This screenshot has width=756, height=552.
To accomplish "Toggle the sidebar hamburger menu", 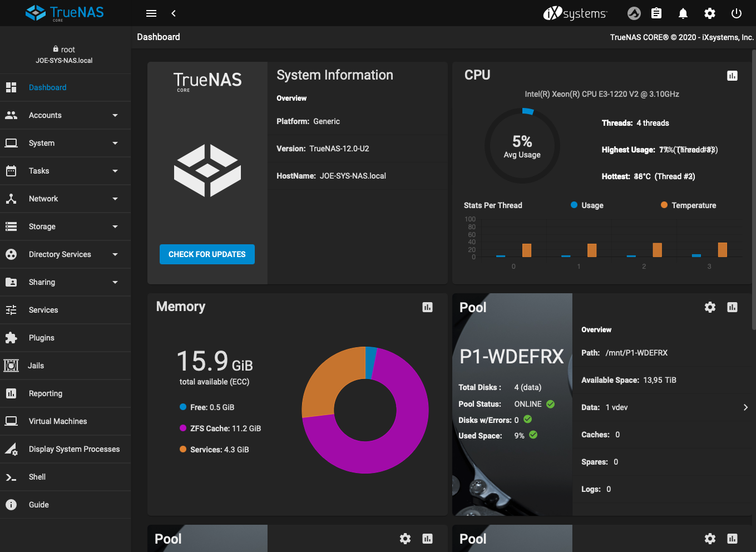I will click(151, 13).
